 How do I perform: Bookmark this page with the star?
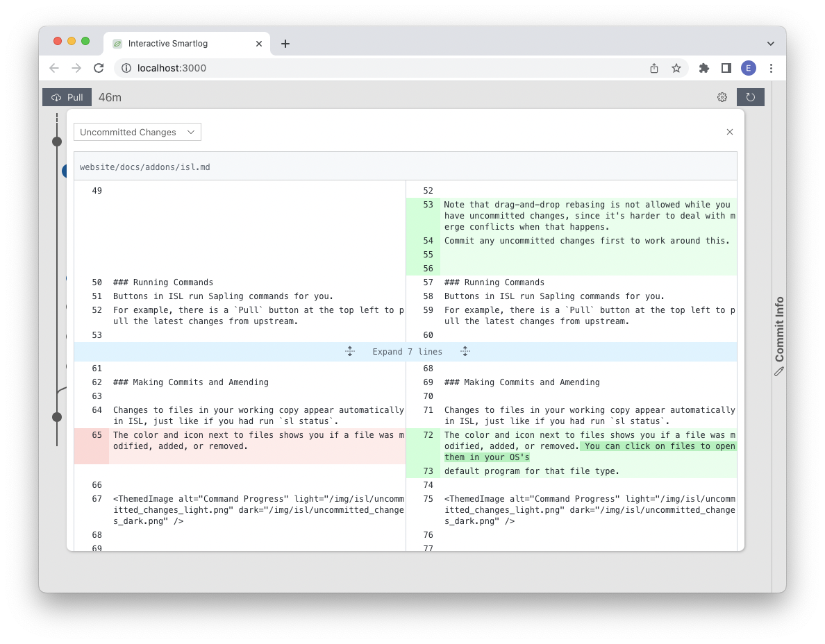676,68
